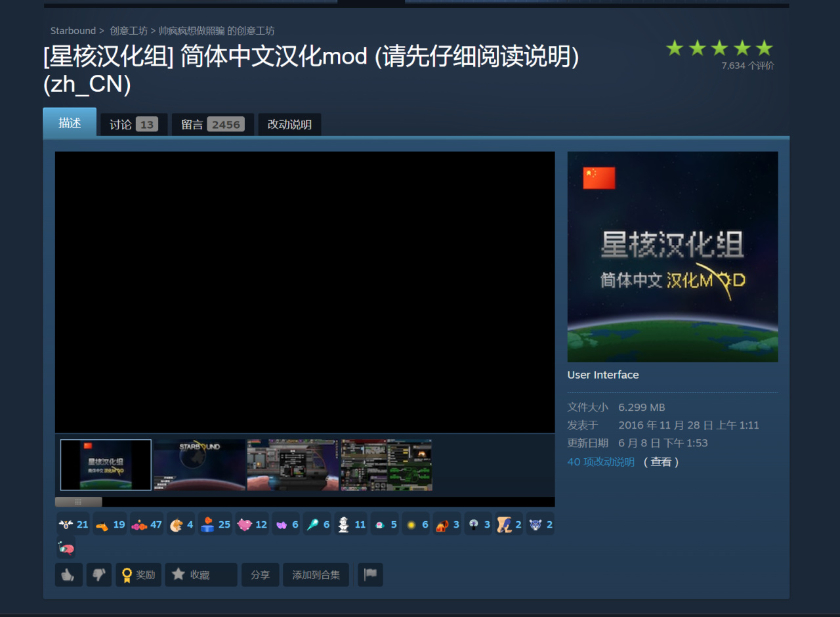Select the fourth thumbnail with green inventory

(x=387, y=465)
